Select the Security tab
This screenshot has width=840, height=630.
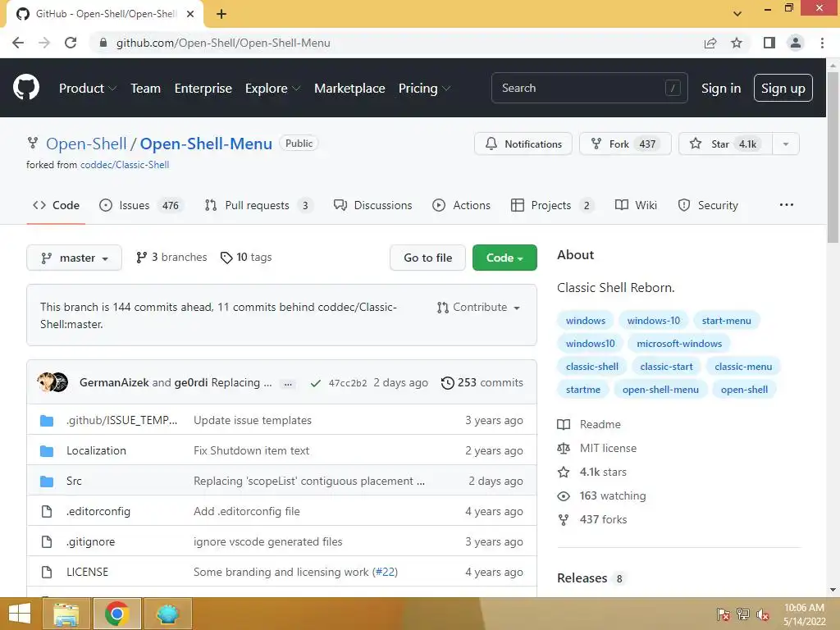coord(708,205)
